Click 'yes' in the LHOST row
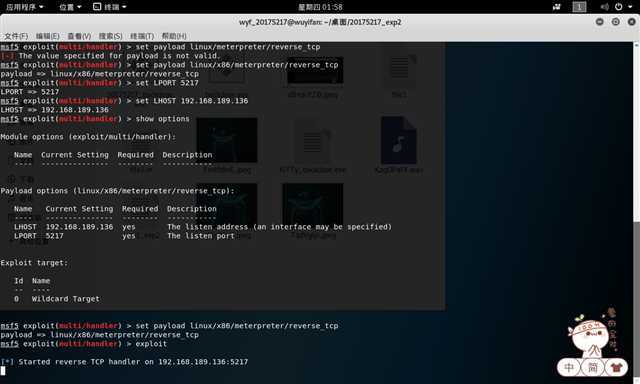The height and width of the screenshot is (384, 640). 129,226
